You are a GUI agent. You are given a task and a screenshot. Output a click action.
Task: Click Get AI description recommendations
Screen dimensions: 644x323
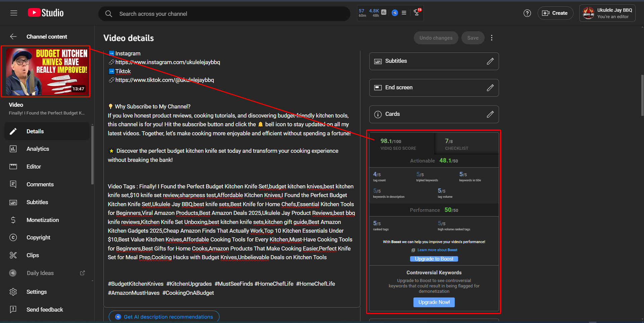164,317
